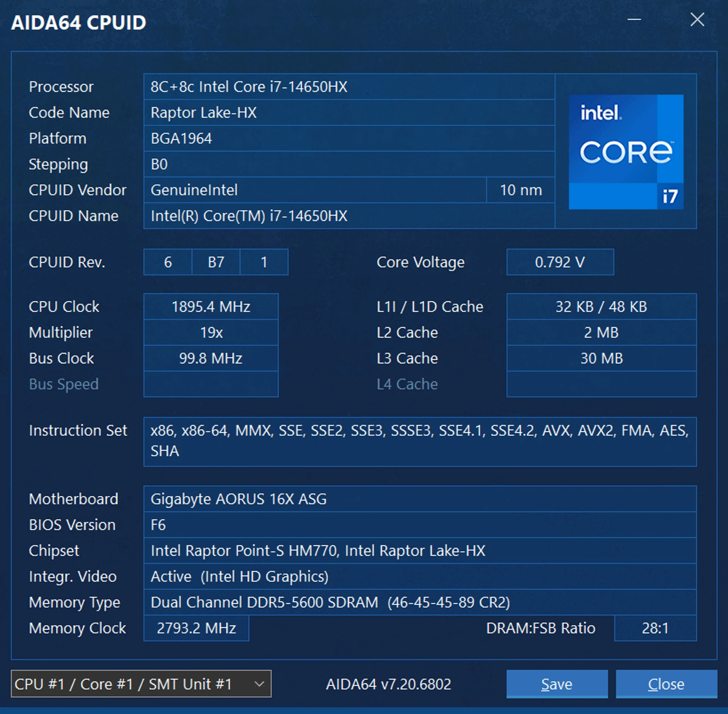The image size is (728, 714).
Task: Click the 2793.2 MHz memory clock value
Action: click(x=196, y=628)
